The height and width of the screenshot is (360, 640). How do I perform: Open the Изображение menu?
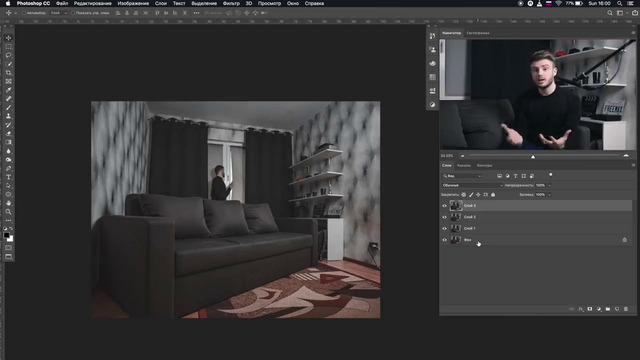coord(133,3)
